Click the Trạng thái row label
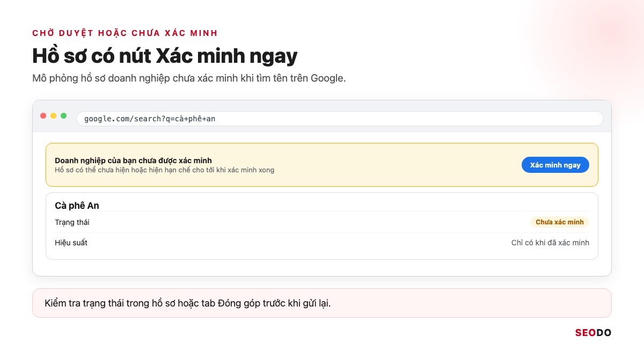 [72, 222]
